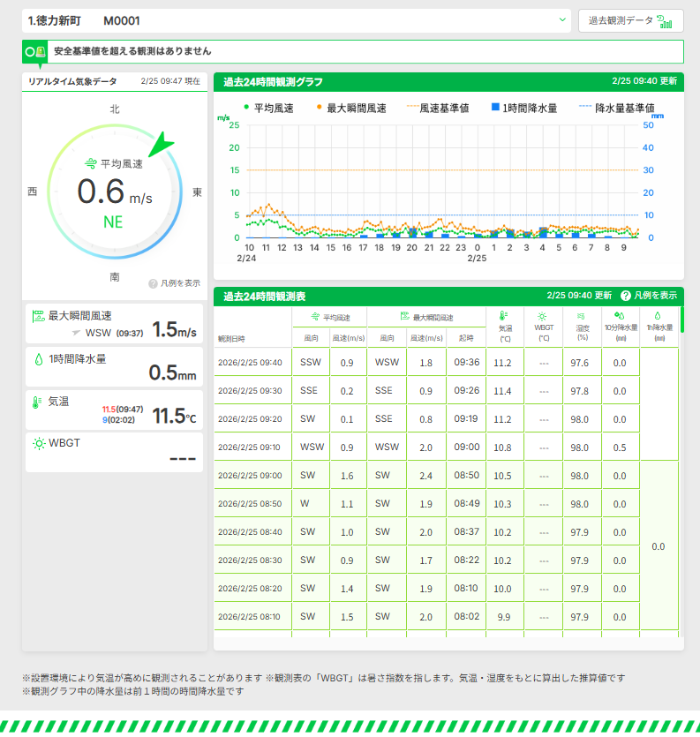
Task: Click the chart icon on 過去観測データ button
Action: (665, 21)
